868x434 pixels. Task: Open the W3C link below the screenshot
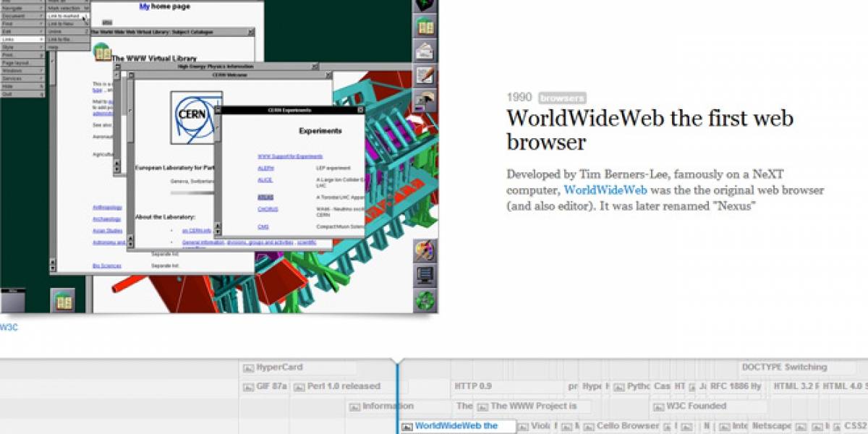coord(9,328)
